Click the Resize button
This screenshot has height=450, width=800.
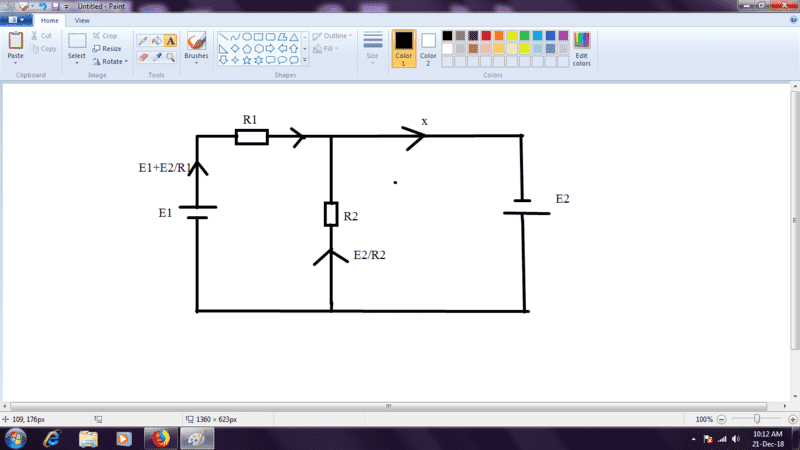106,48
